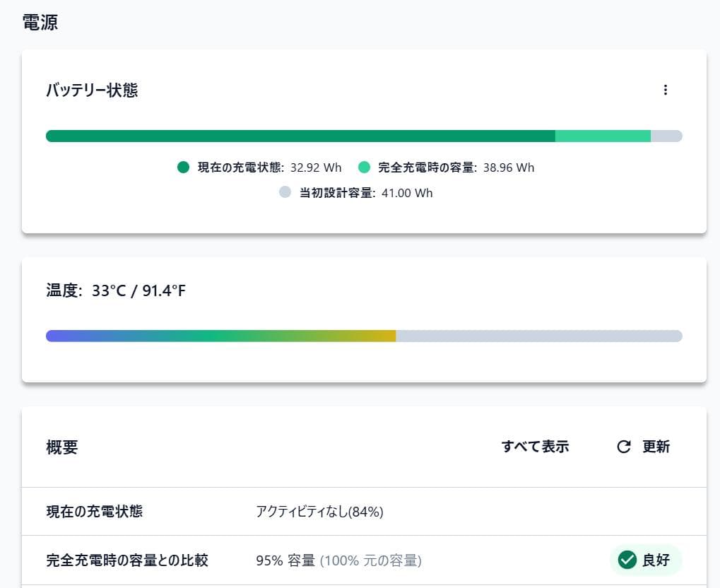Click the gray unfilled portion of temperature bar
The width and height of the screenshot is (720, 588).
pos(538,336)
